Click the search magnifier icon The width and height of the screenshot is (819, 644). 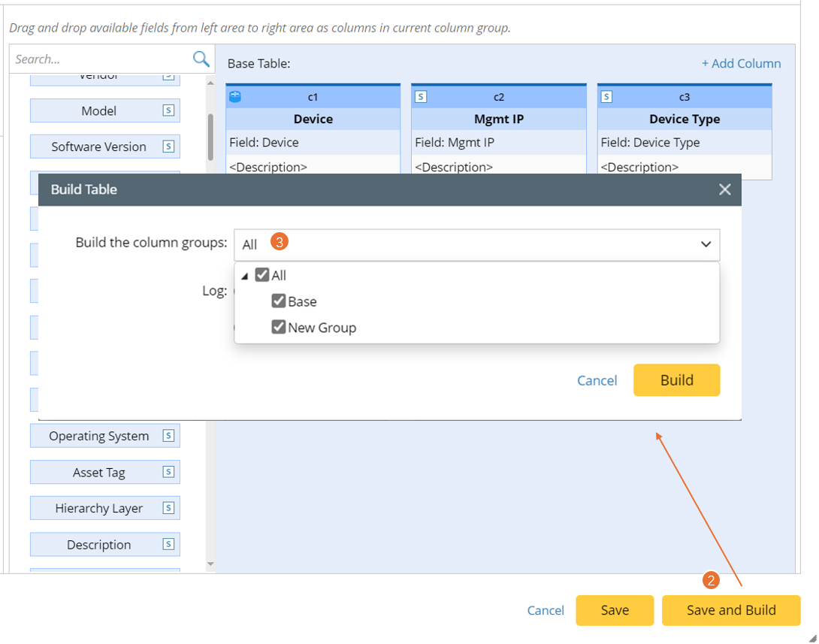point(201,59)
